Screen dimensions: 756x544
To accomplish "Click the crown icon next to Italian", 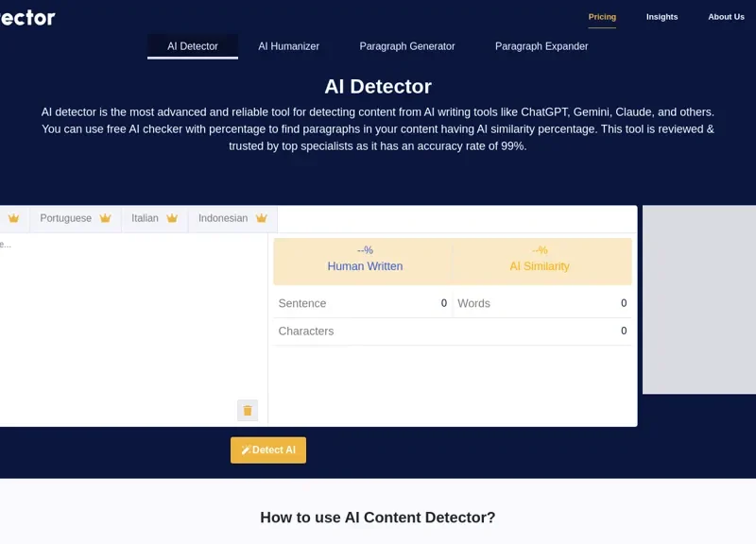I will pyautogui.click(x=172, y=218).
